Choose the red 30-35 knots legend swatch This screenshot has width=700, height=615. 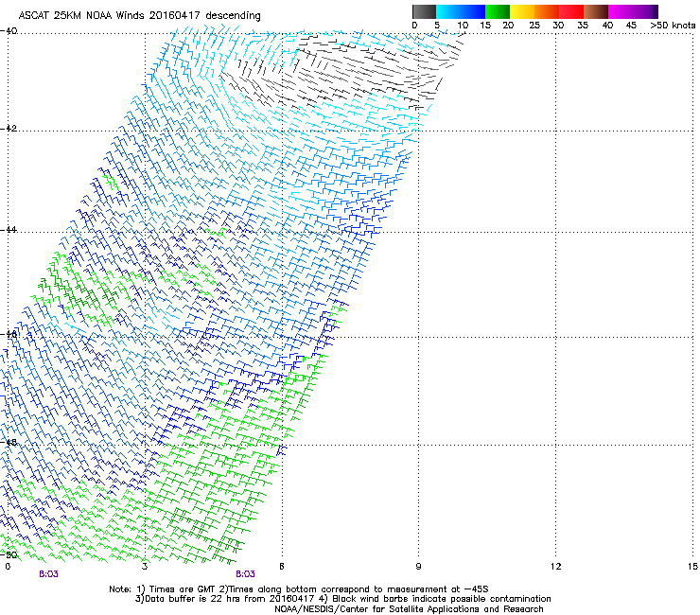(571, 11)
